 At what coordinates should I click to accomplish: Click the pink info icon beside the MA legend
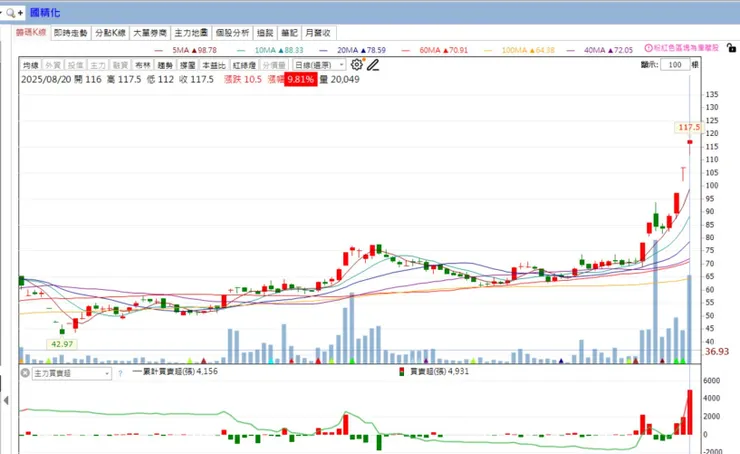pyautogui.click(x=648, y=48)
